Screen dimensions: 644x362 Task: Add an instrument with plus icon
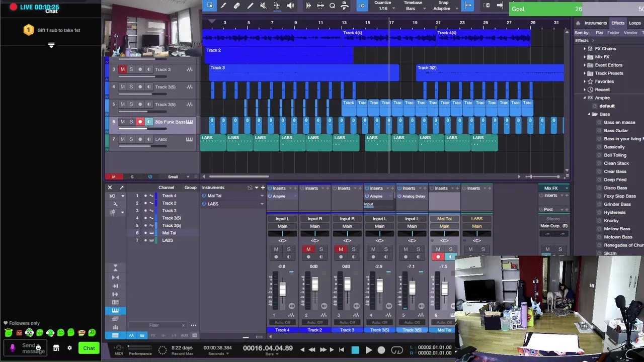263,188
